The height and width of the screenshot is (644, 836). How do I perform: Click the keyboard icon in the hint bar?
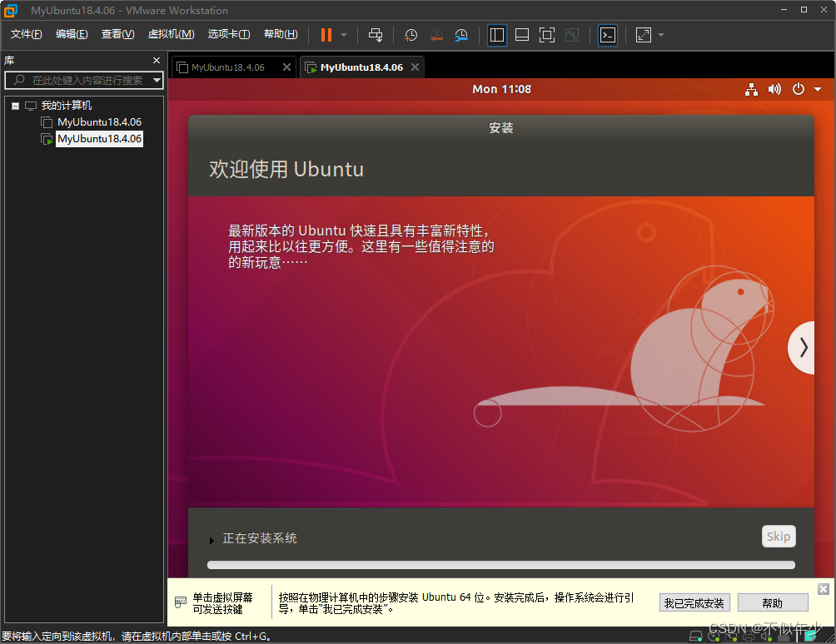tap(180, 602)
